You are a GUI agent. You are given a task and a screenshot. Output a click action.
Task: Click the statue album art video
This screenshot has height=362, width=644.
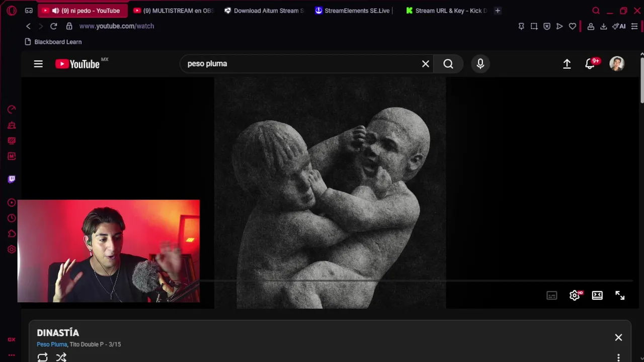coord(330,193)
